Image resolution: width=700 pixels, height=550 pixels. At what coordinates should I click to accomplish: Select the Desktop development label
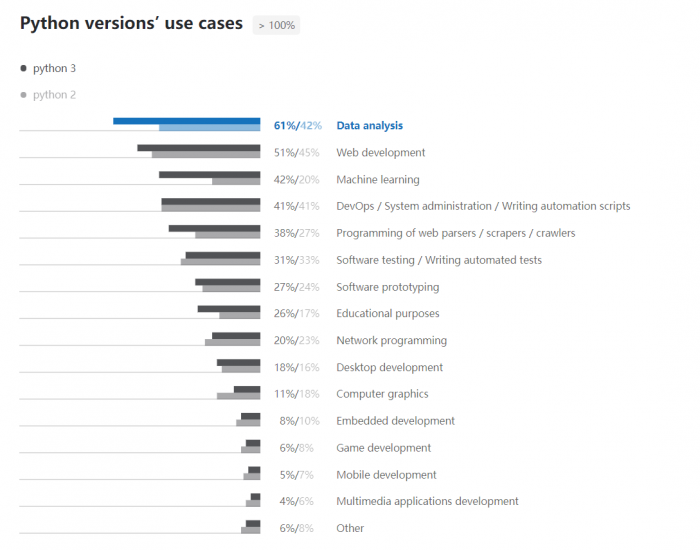click(389, 367)
